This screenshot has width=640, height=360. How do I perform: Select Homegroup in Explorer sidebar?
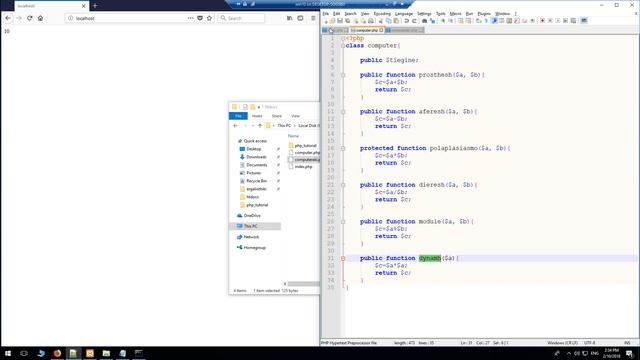tap(251, 247)
